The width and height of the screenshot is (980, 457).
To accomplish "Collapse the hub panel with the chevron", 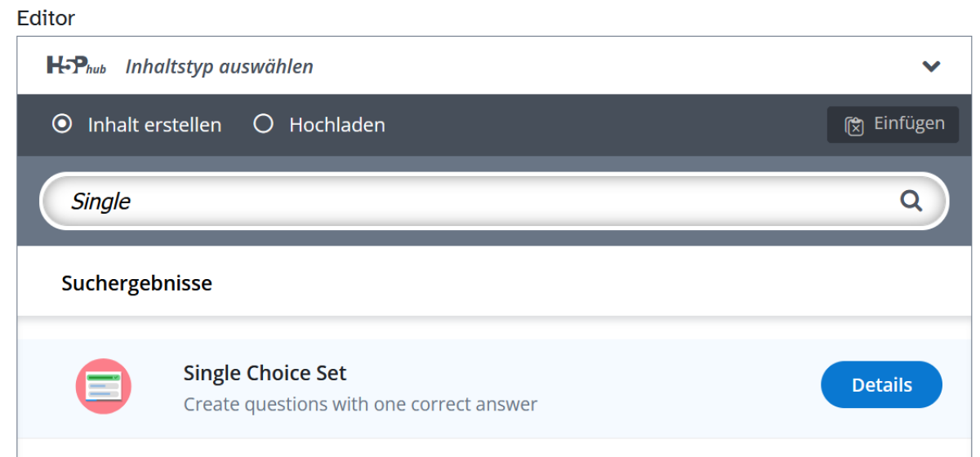I will 931,66.
